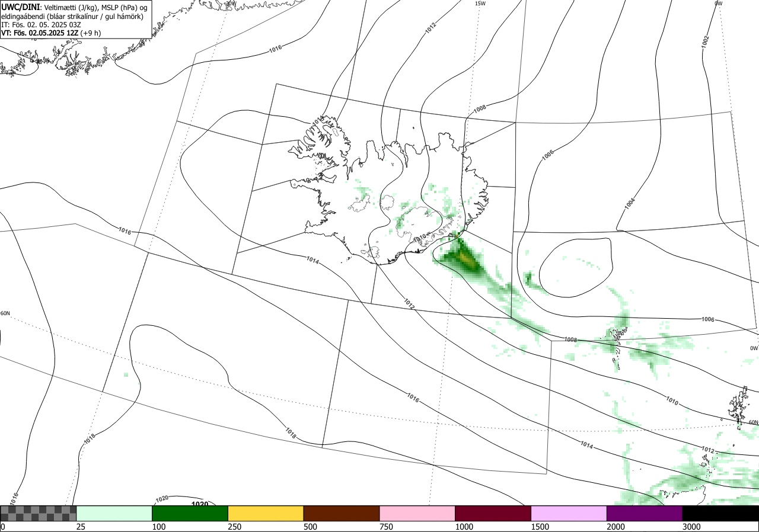Click the '1004' isobar label
Viewport: 759px width, 532px height.
630,204
